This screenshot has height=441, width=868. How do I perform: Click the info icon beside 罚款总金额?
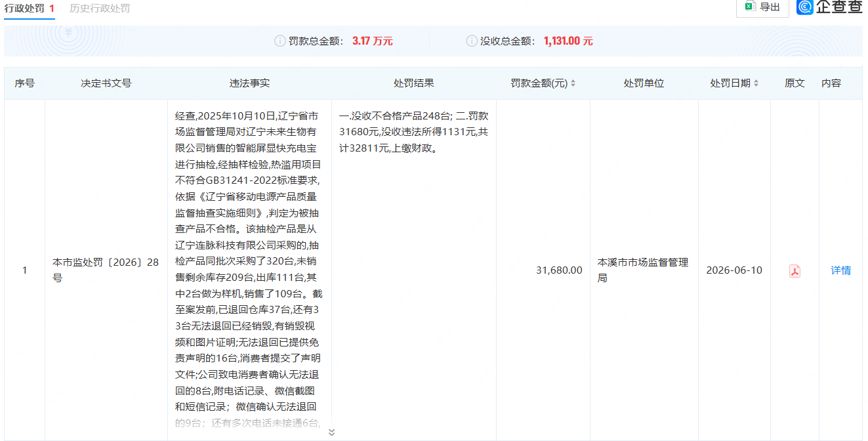point(279,41)
